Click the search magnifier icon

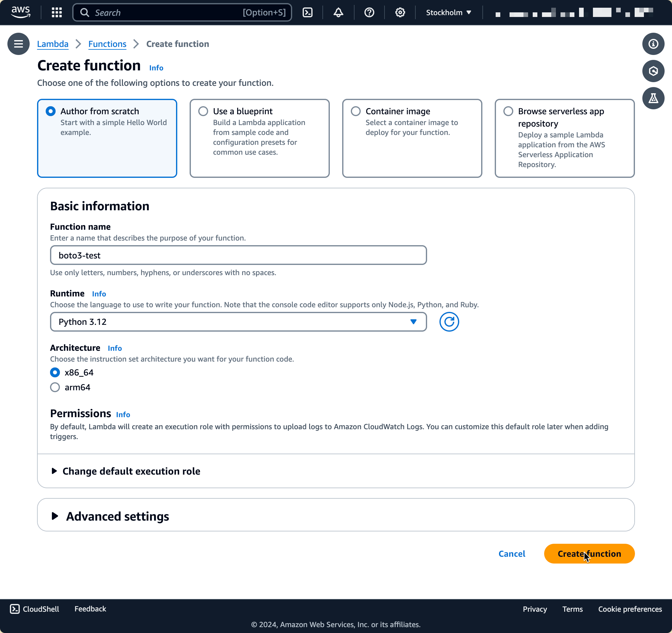coord(85,12)
